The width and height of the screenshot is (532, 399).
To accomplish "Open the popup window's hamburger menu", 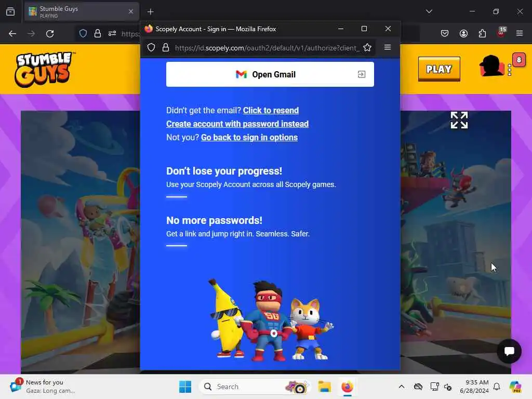I will point(388,47).
